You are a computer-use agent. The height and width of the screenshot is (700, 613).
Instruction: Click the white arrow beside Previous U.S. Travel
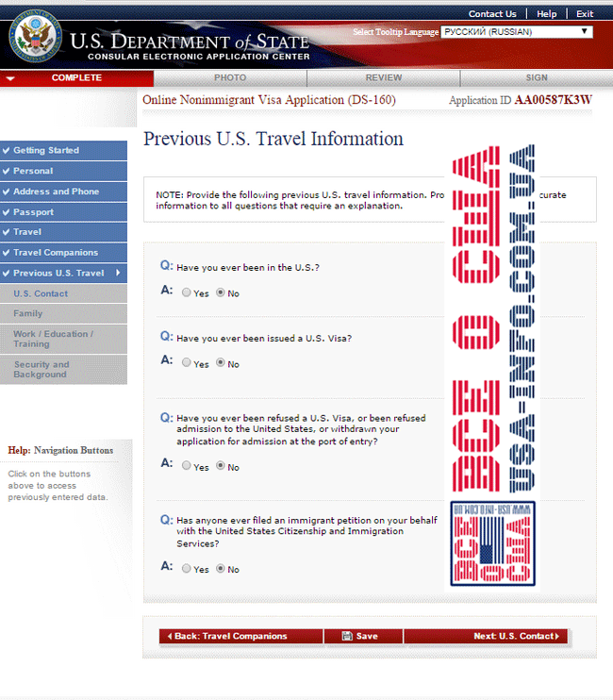click(x=118, y=273)
